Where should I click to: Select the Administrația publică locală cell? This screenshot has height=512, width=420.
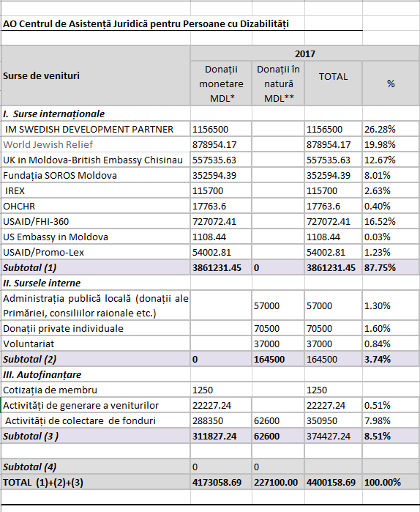[x=96, y=305]
